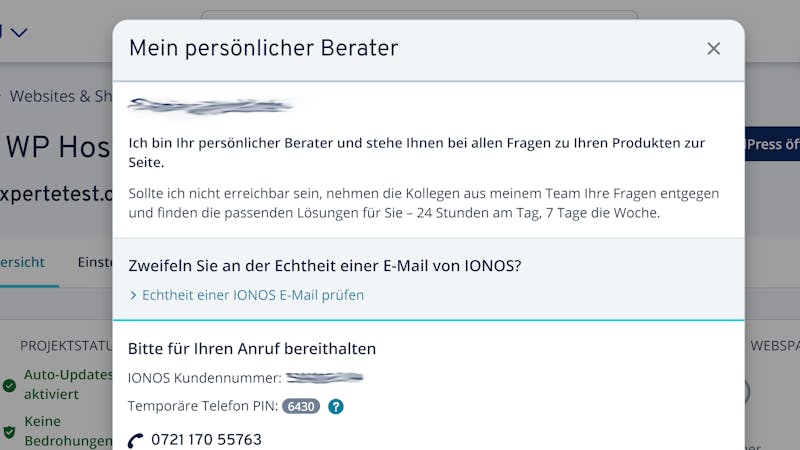Select Keine Bedrohungen status text
Viewport: 800px width, 450px height.
[x=68, y=431]
